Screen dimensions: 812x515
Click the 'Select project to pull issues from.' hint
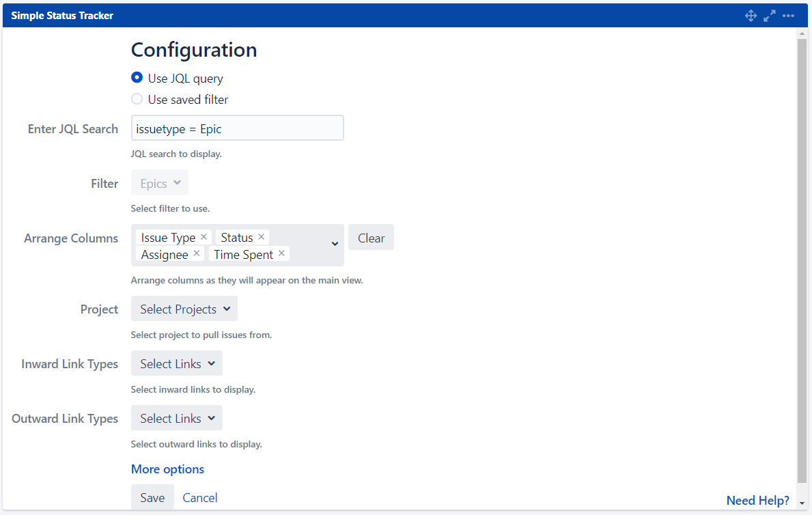click(201, 335)
